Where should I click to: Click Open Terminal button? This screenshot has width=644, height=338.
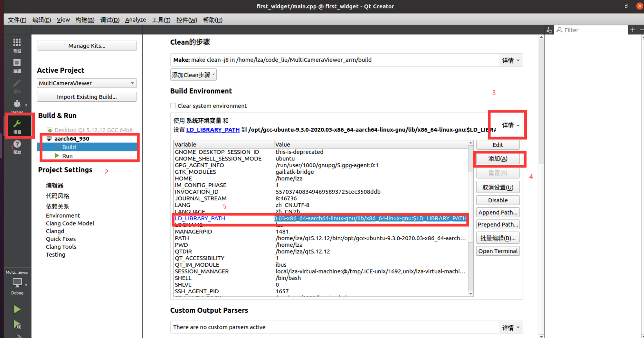click(497, 251)
